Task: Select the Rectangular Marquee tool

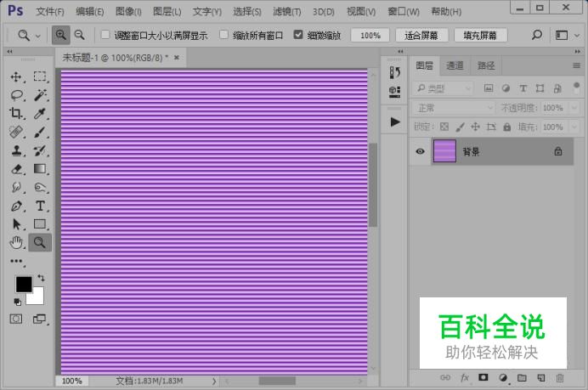Action: (40, 76)
